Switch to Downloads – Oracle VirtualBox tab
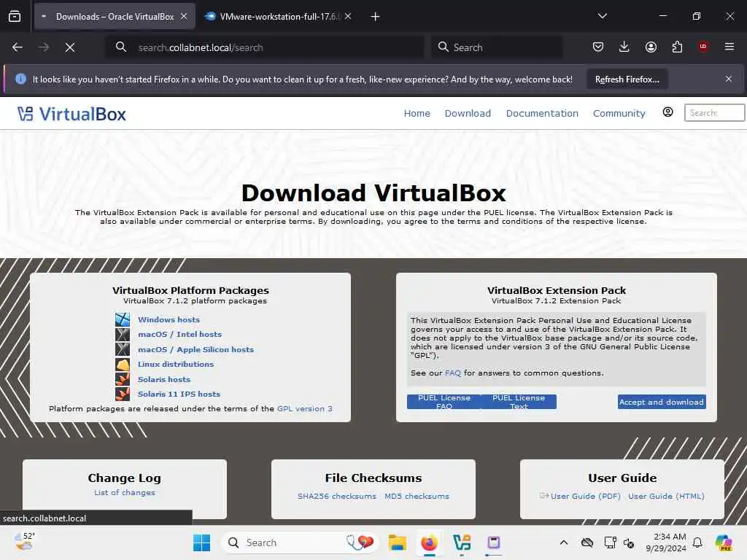The width and height of the screenshot is (747, 560). tap(115, 17)
